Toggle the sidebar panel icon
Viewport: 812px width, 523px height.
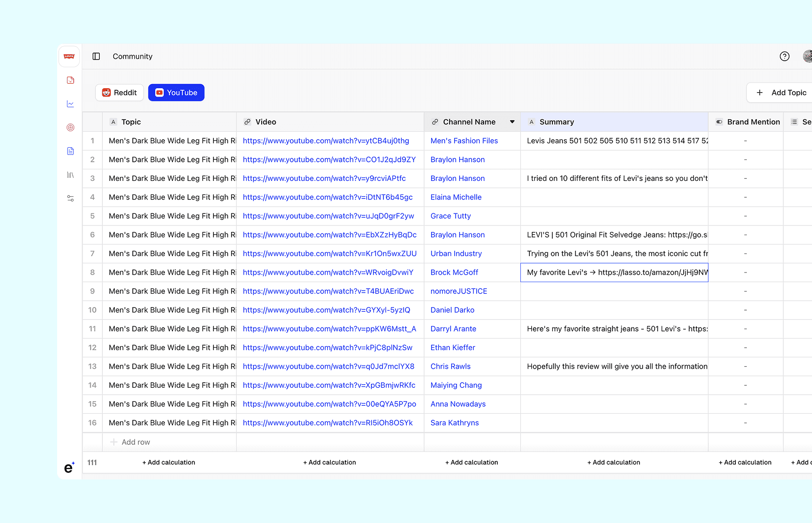pyautogui.click(x=96, y=57)
